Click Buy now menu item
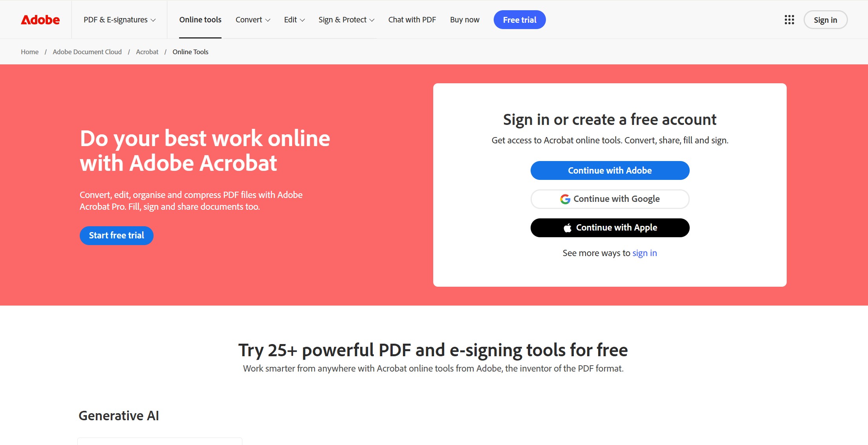The height and width of the screenshot is (445, 868). pos(465,20)
